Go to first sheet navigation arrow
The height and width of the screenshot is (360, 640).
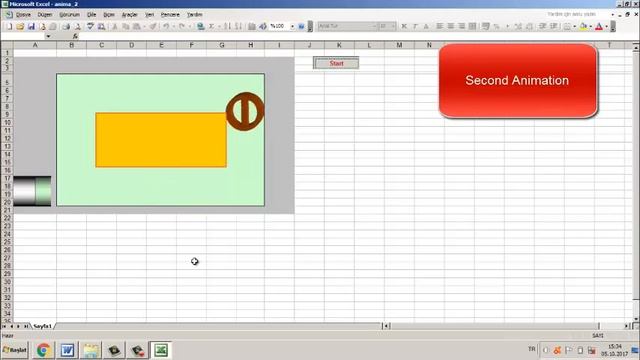tap(4, 326)
